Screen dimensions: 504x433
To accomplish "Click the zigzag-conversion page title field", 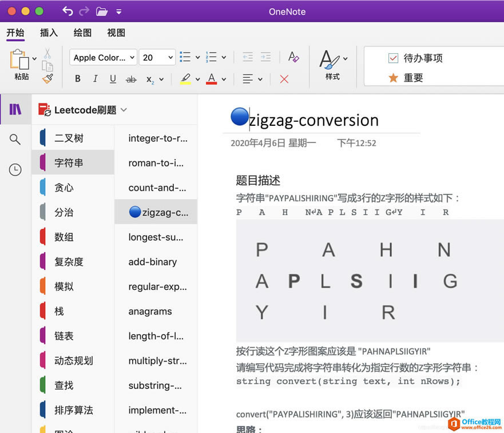I will click(314, 120).
